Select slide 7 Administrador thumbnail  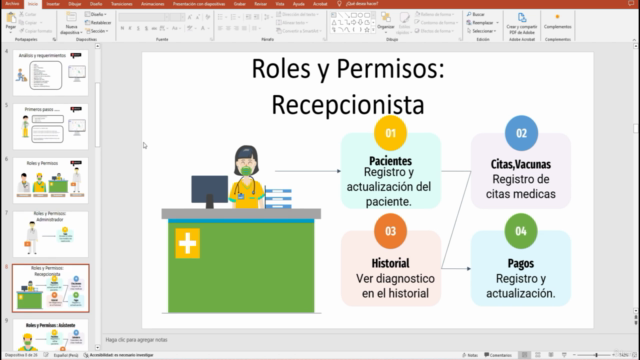tap(51, 234)
